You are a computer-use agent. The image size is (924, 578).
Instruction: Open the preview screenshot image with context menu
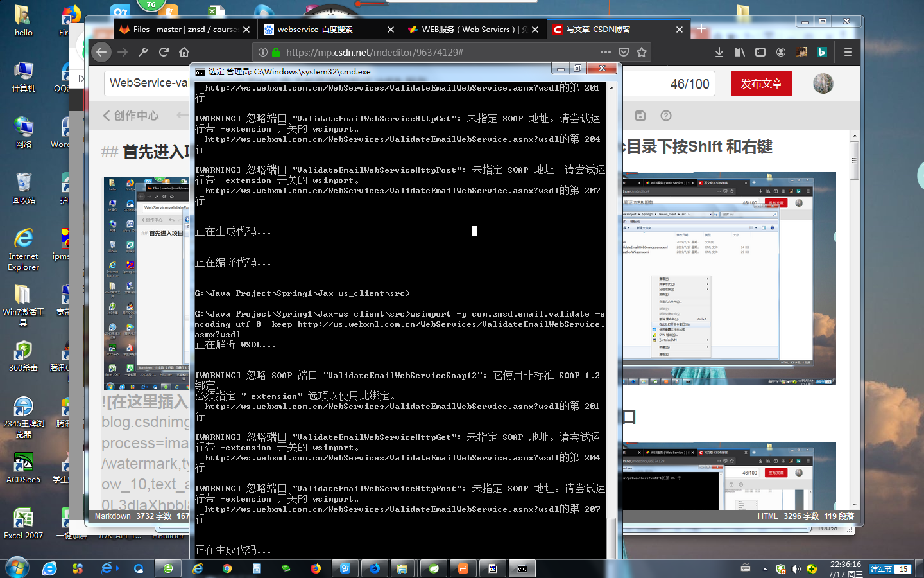coord(729,278)
